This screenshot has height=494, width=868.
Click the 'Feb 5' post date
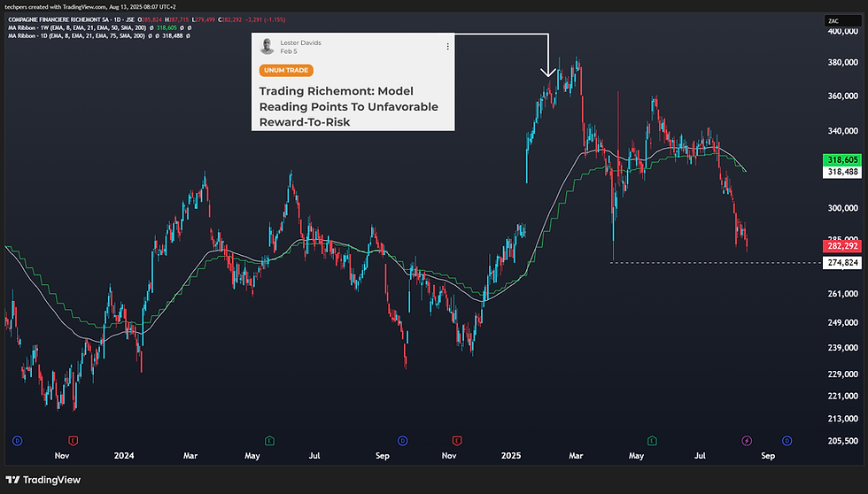click(x=289, y=51)
